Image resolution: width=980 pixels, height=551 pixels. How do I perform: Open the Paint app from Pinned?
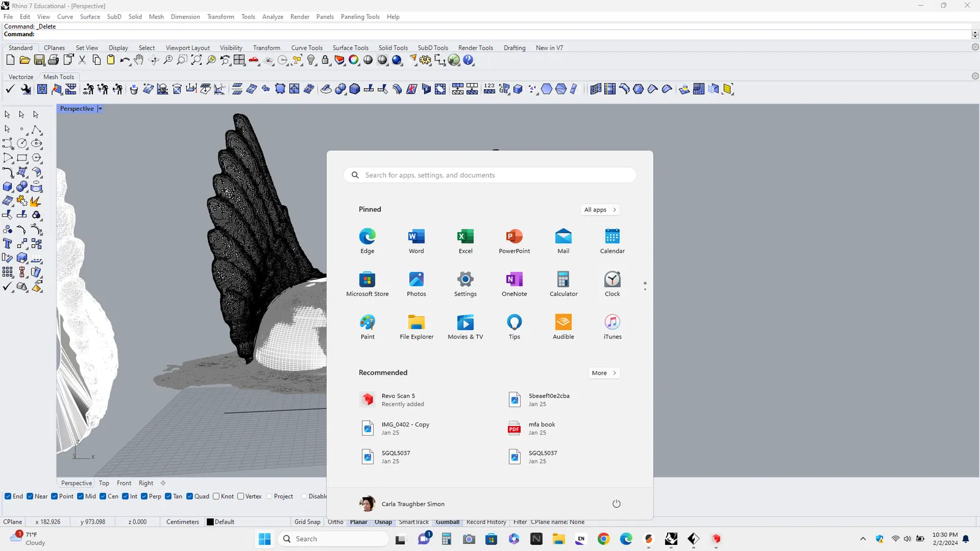(367, 327)
